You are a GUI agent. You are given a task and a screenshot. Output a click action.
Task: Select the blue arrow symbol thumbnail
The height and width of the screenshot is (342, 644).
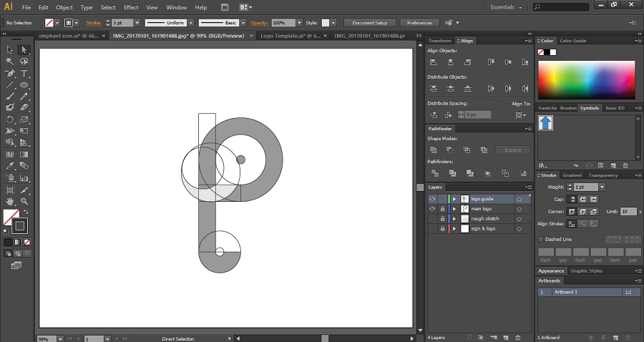point(545,123)
